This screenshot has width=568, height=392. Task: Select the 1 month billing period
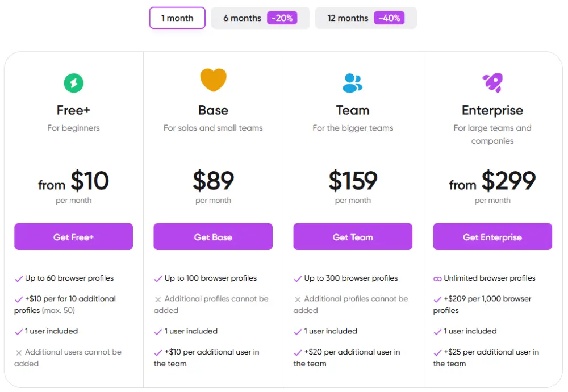(177, 18)
